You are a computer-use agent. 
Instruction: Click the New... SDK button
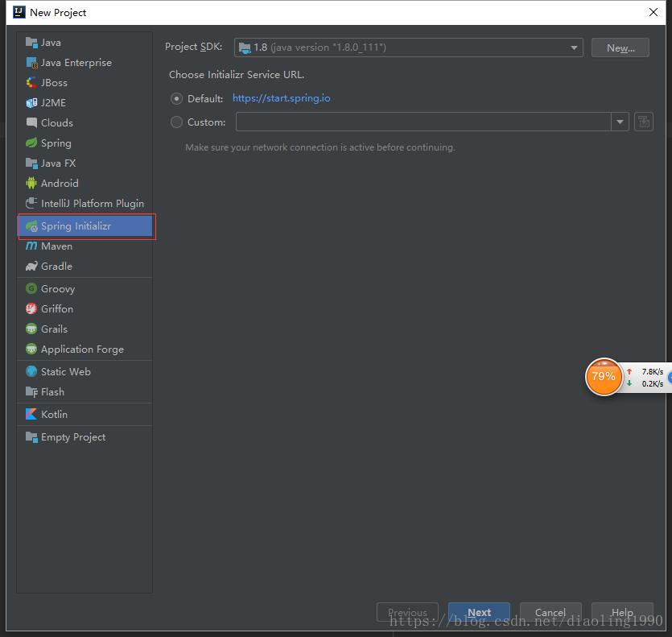[x=620, y=48]
